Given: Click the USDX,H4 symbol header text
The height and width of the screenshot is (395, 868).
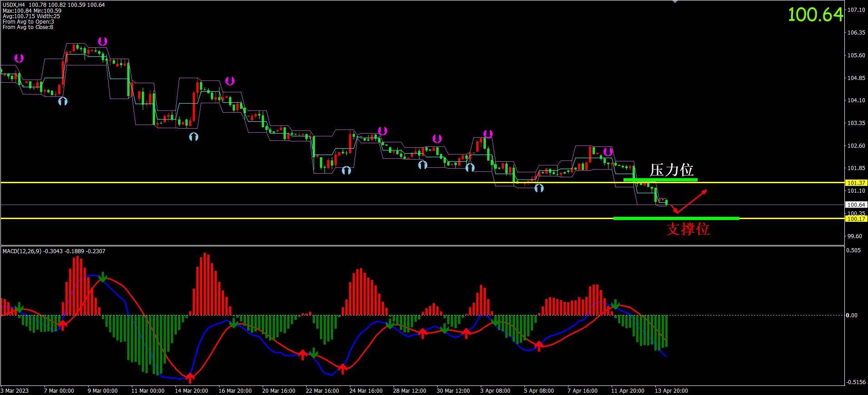Looking at the screenshot, I should [x=14, y=5].
